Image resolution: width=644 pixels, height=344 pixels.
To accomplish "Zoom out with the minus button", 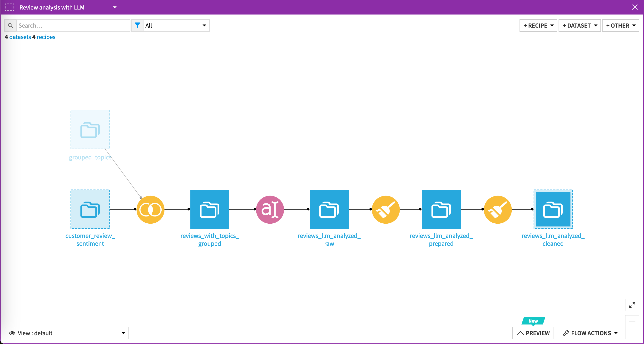I will (632, 333).
